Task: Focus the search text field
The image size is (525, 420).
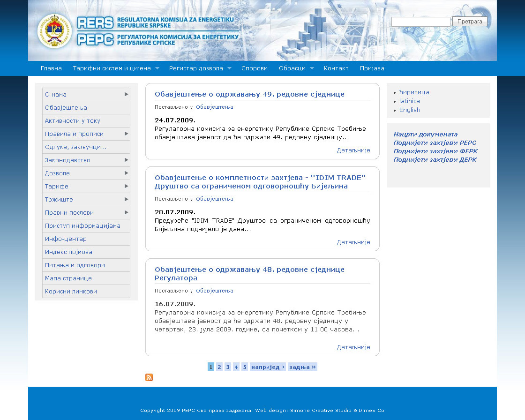Action: 421,22
